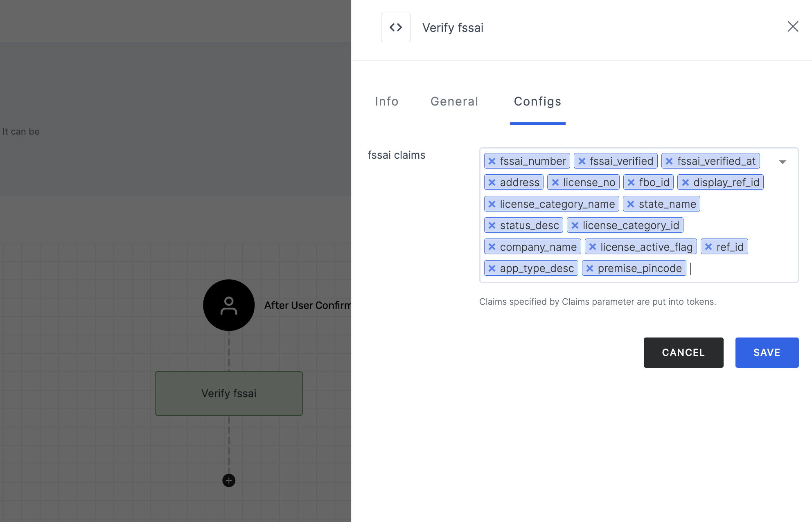Remove the app_type_desc claim tag
The image size is (812, 522).
click(492, 268)
